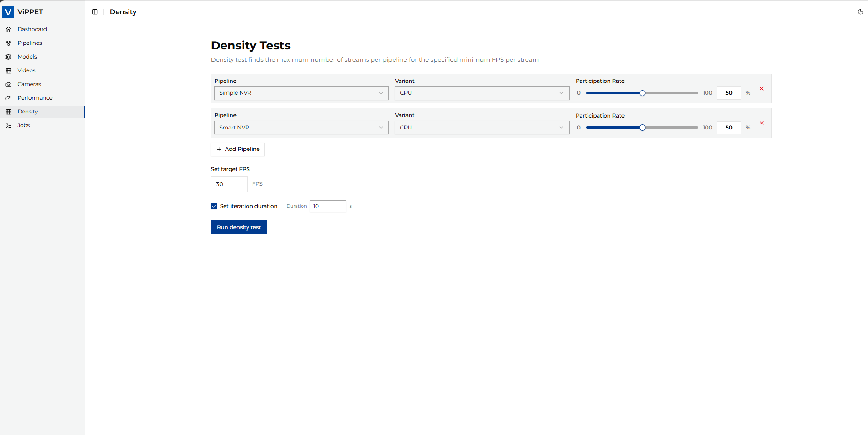
Task: Click the Dashboard home icon
Action: pyautogui.click(x=9, y=29)
